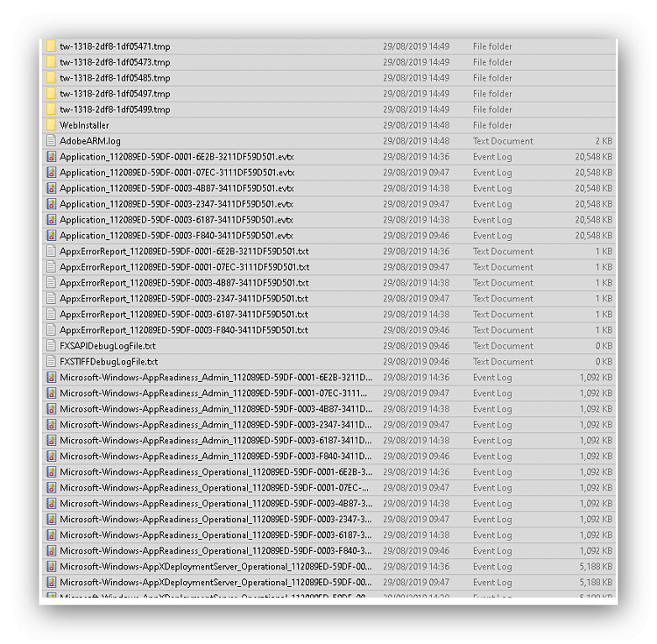
Task: Select file name tw-1318-2df8-1df05485.tmp
Action: coord(115,78)
